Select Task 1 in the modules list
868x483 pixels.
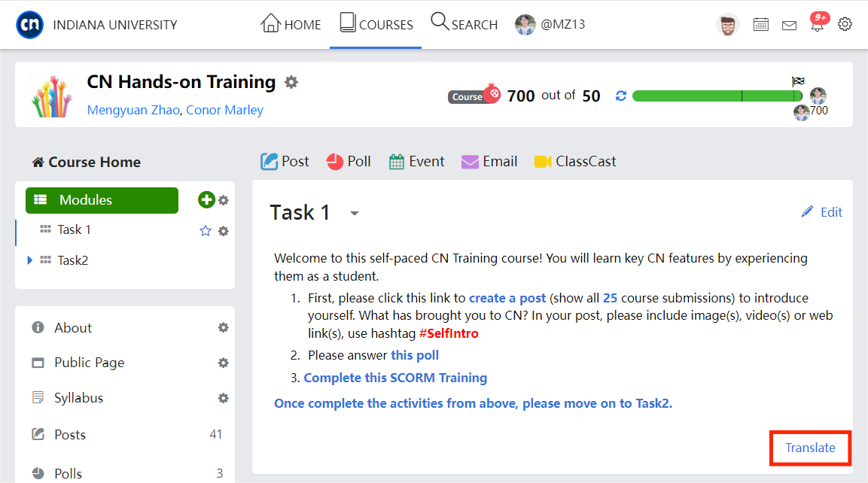click(x=74, y=229)
